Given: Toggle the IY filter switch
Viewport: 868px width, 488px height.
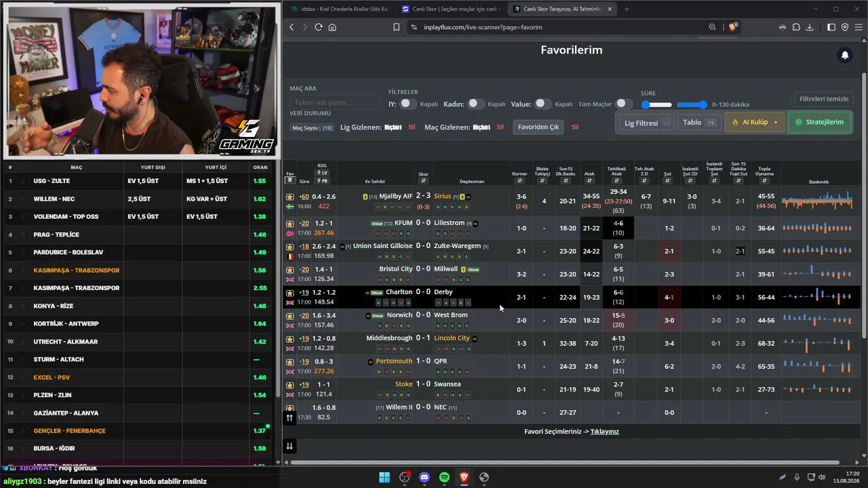Looking at the screenshot, I should (408, 104).
